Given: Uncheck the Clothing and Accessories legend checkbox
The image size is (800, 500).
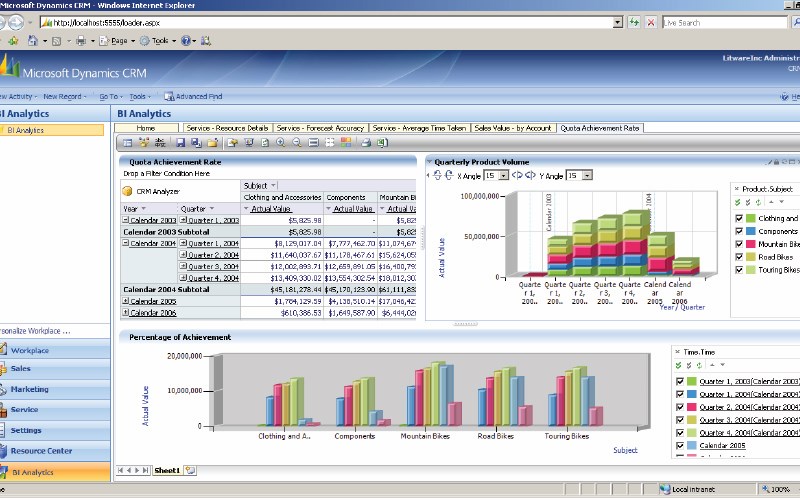Looking at the screenshot, I should point(739,218).
